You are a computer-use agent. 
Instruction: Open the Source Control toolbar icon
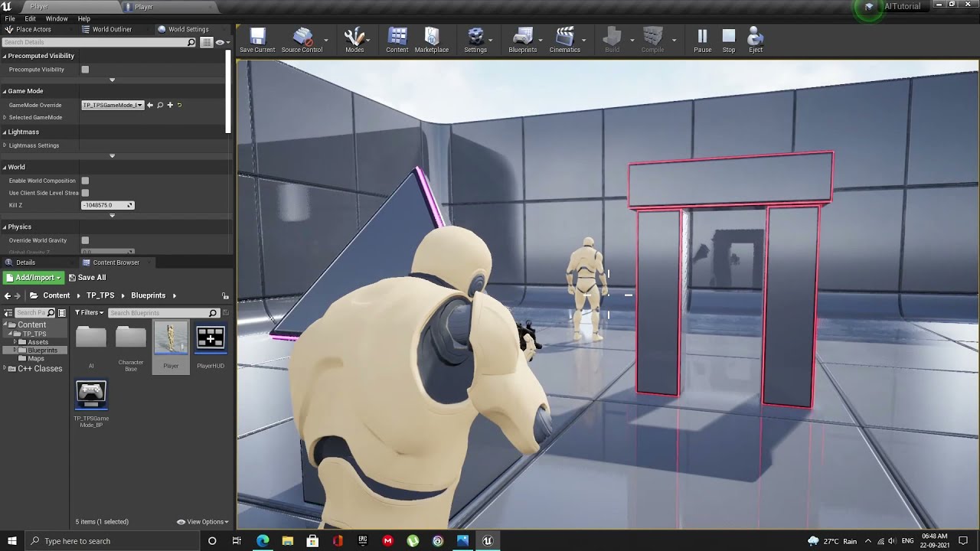coord(302,41)
